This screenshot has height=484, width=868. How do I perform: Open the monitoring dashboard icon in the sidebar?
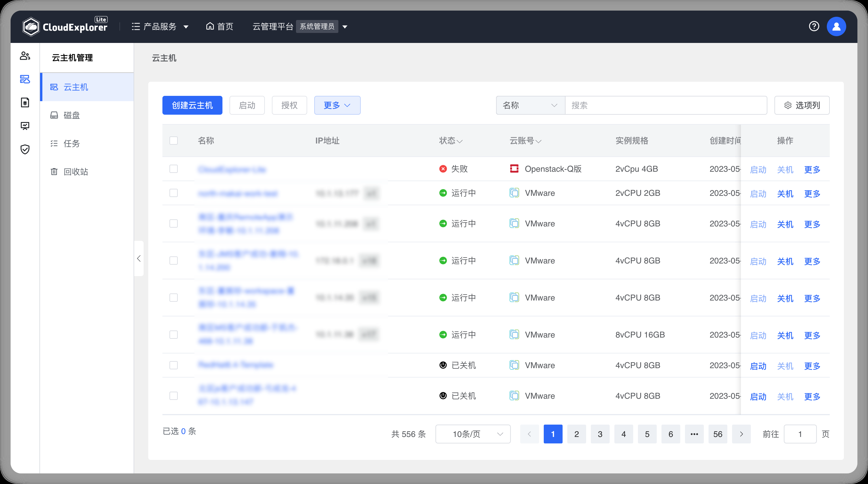(25, 126)
